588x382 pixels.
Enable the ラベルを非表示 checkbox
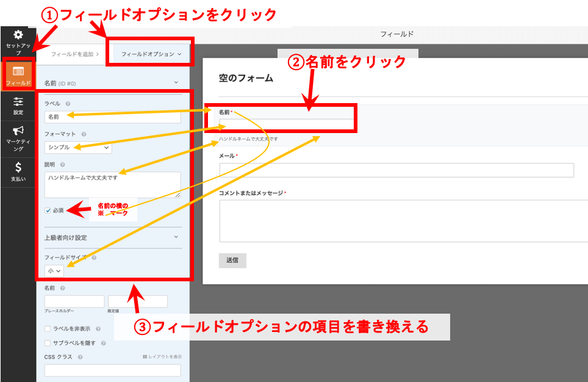pyautogui.click(x=48, y=329)
